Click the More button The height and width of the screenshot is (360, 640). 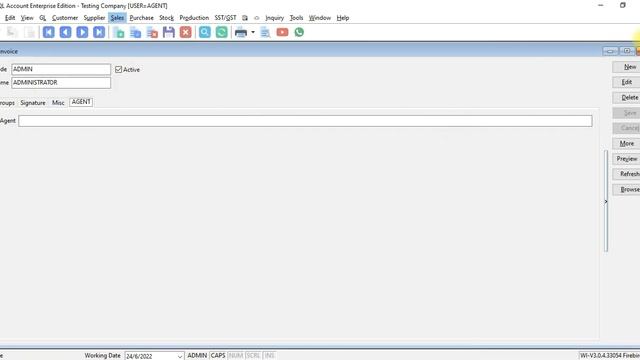pyautogui.click(x=627, y=144)
